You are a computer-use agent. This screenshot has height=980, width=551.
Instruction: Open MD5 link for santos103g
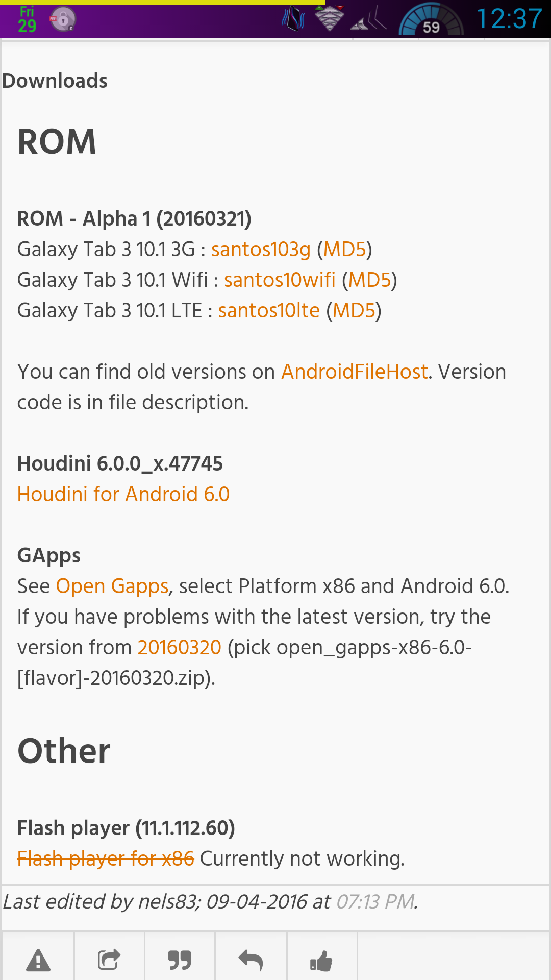point(345,249)
